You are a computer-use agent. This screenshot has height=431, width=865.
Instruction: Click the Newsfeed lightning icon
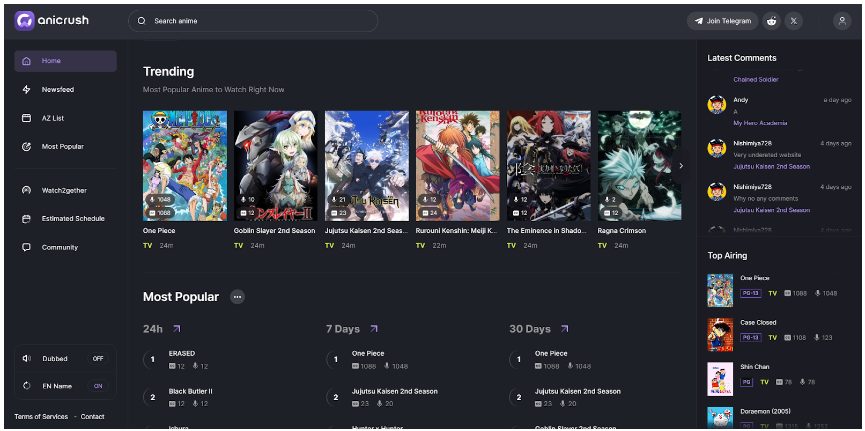coord(26,89)
